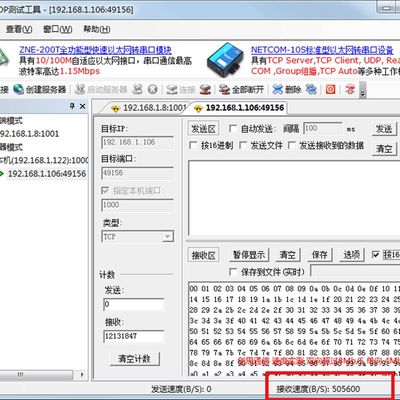Click the gray round X toolbar icon
The width and height of the screenshot is (400, 400).
pyautogui.click(x=152, y=89)
